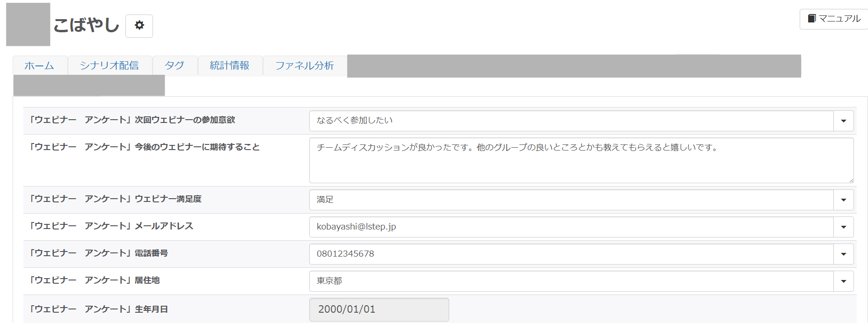The image size is (868, 323).
Task: Click the ウェビナー満足度 label
Action: (115, 199)
